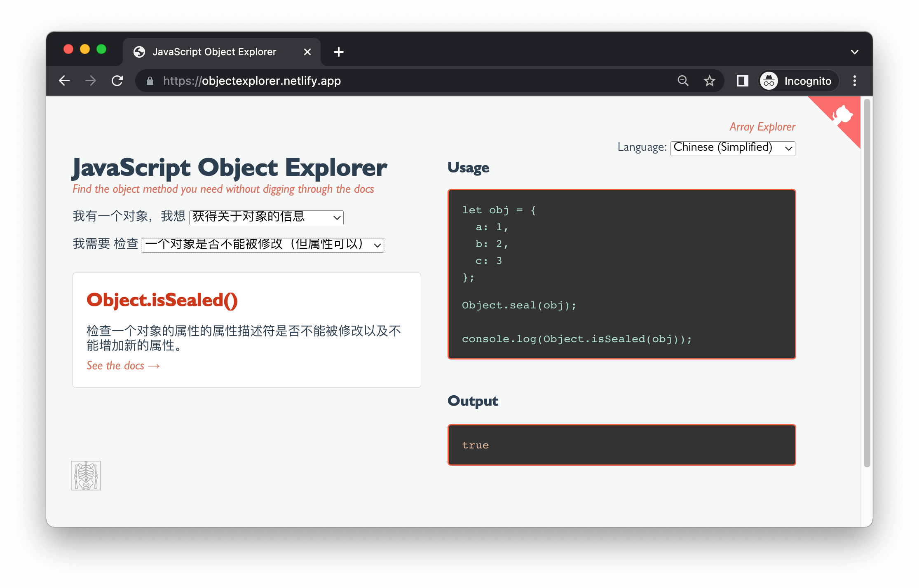Select the JavaScript Object Explorer tab
Screen dimensions: 919x588
tap(214, 52)
